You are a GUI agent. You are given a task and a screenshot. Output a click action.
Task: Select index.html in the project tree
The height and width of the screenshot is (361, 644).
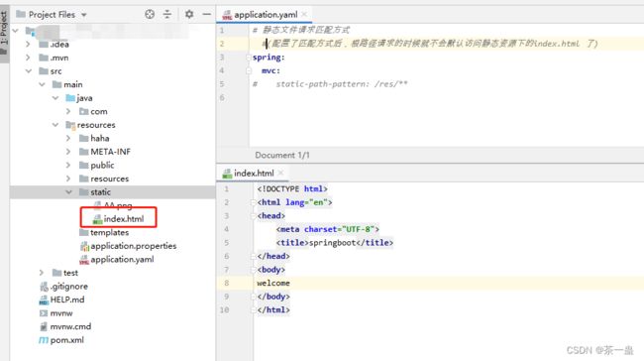click(118, 219)
